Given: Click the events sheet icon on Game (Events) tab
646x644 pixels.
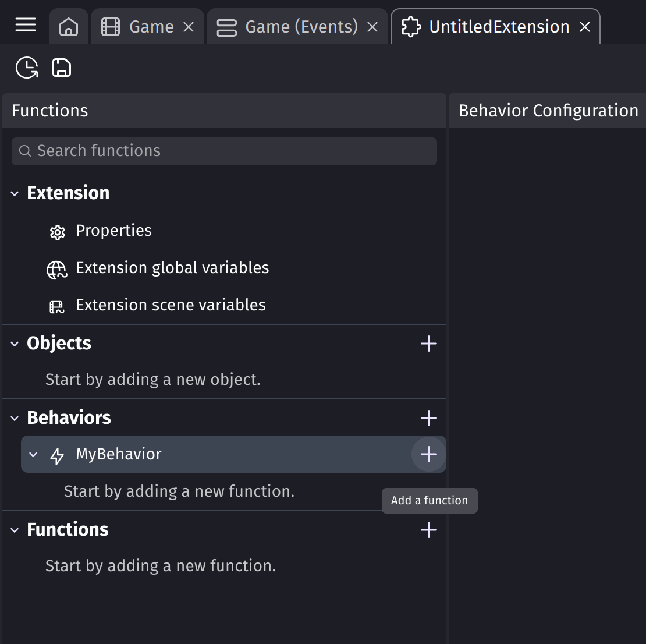Looking at the screenshot, I should (x=226, y=27).
